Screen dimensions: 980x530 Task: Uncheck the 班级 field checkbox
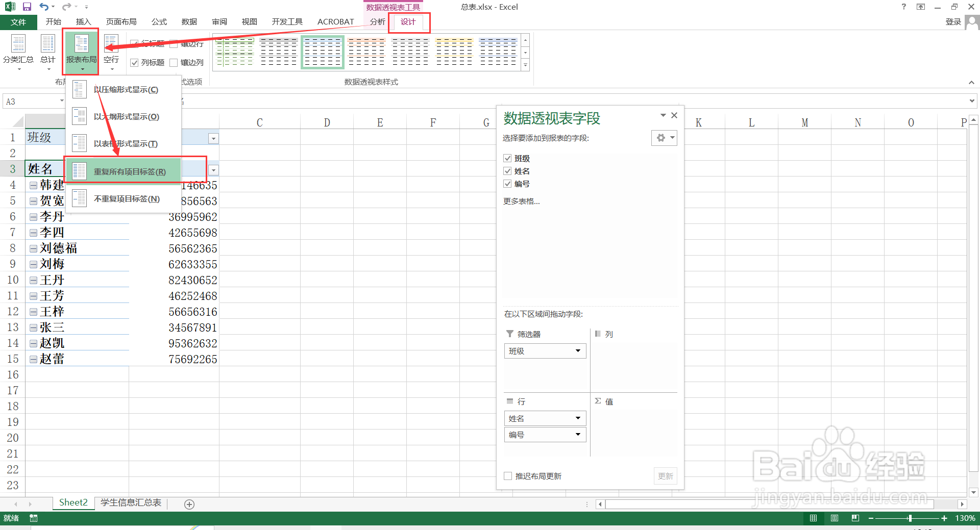507,158
